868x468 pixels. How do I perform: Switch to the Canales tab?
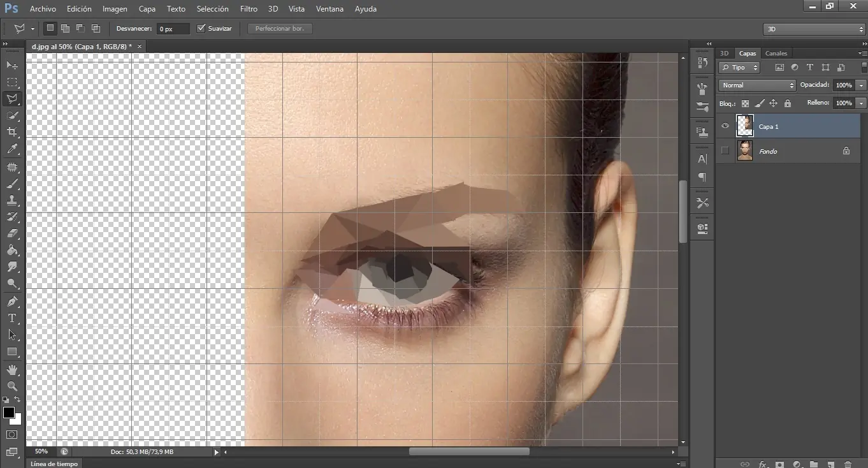pos(776,53)
